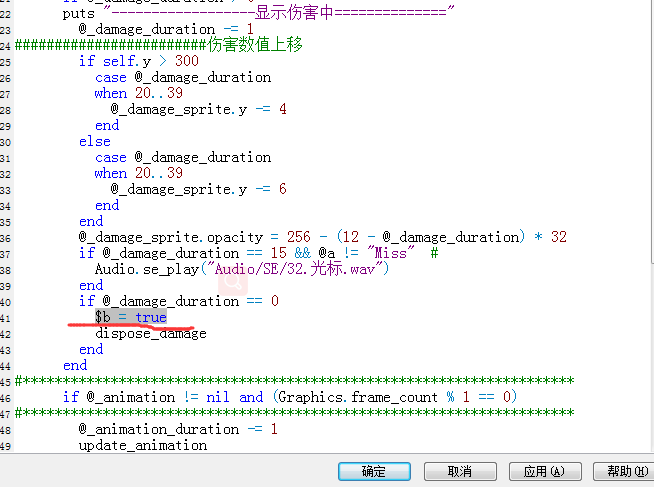
Task: Click the 'update_animation' code line
Action: pos(143,445)
